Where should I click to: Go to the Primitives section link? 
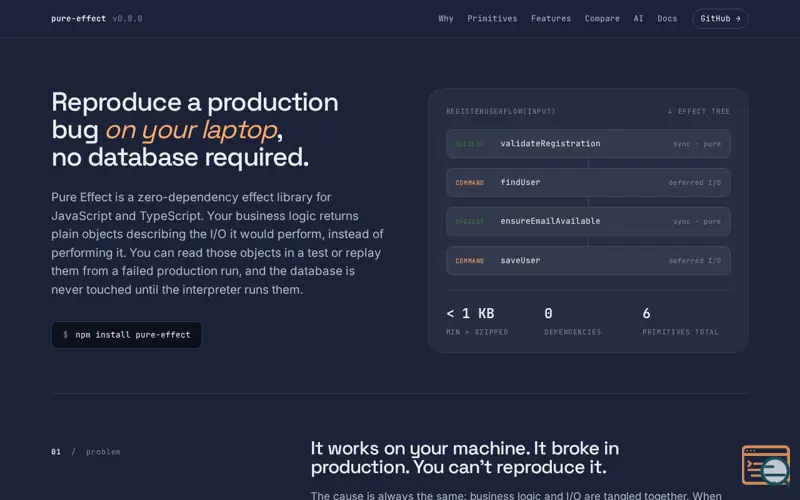click(x=492, y=18)
